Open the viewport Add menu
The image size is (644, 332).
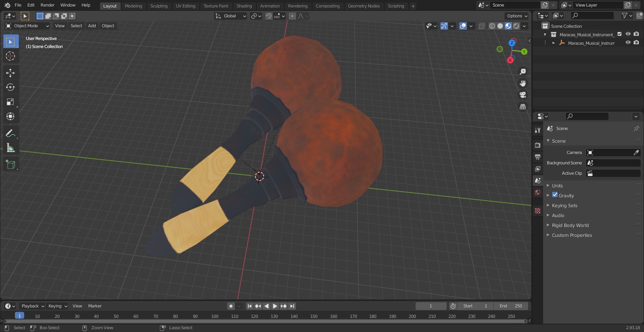point(92,26)
